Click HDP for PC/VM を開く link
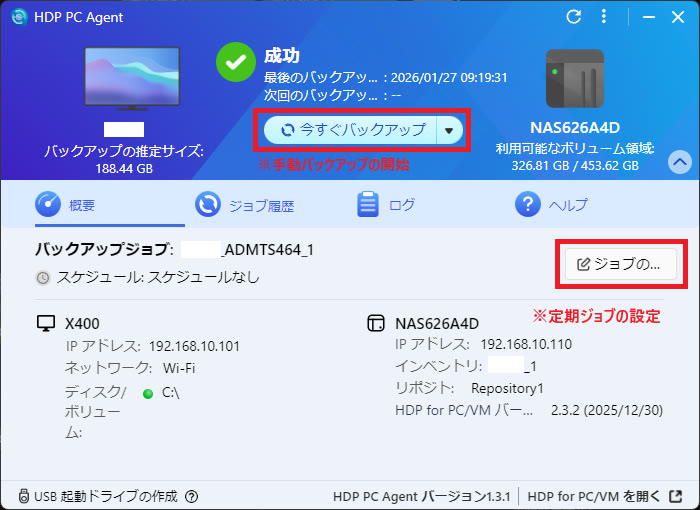This screenshot has width=700, height=510. tap(605, 496)
